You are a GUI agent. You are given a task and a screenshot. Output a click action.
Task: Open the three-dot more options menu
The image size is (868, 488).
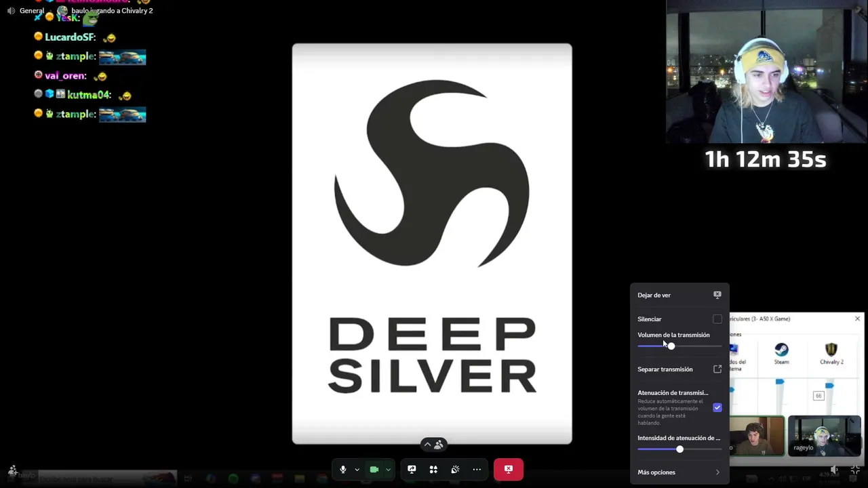[x=477, y=469]
